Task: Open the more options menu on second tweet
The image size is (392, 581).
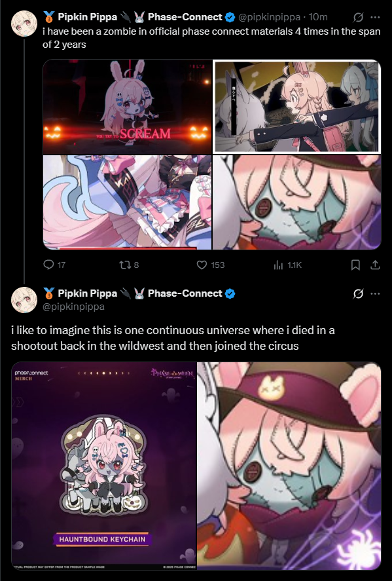Action: point(375,294)
